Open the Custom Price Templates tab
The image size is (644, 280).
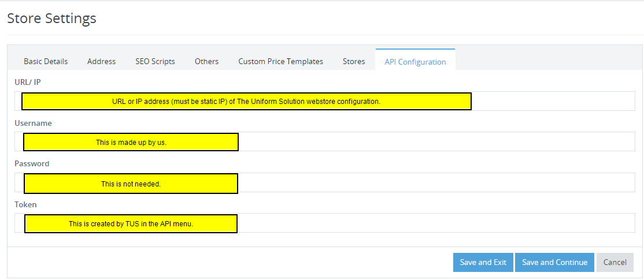pyautogui.click(x=280, y=61)
